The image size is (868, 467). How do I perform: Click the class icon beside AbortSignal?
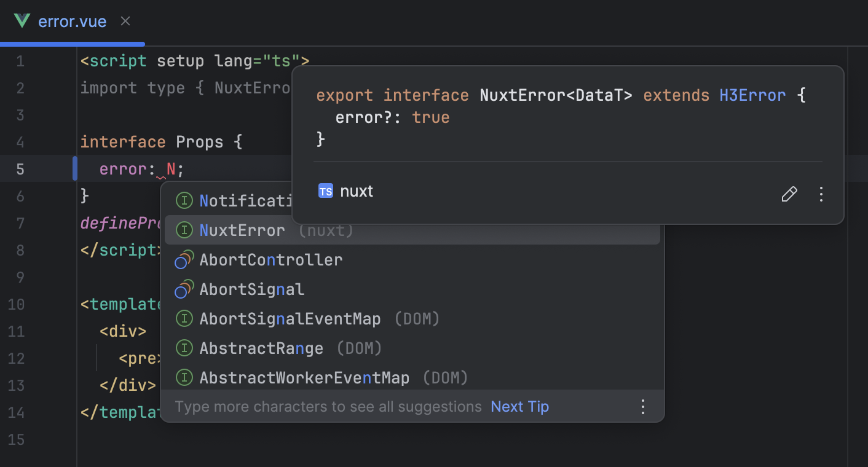point(184,289)
